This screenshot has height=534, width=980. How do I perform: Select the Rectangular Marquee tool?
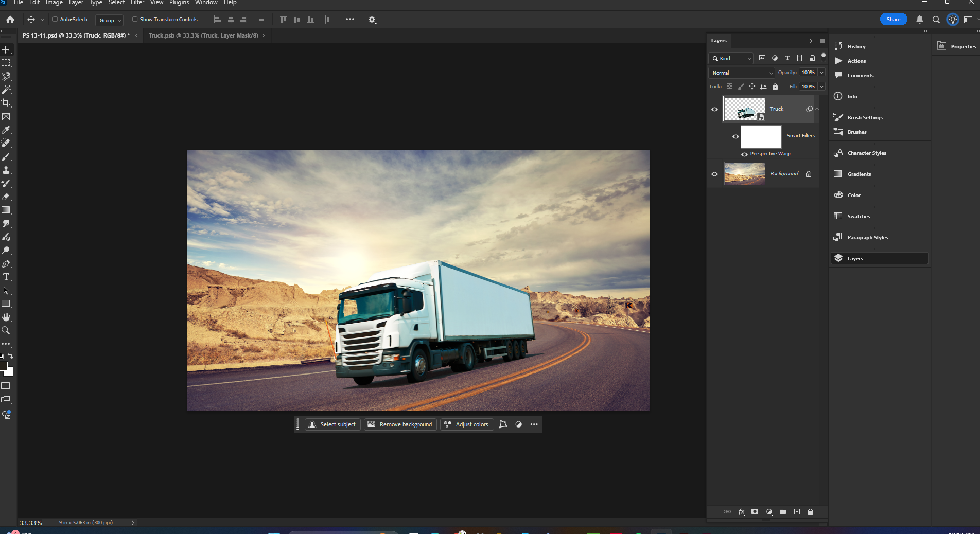pyautogui.click(x=6, y=63)
